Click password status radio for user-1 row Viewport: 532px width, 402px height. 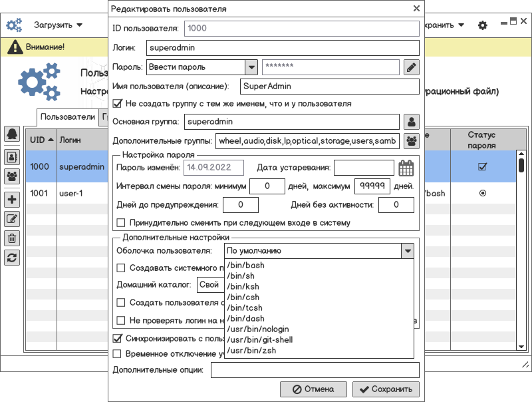(483, 193)
